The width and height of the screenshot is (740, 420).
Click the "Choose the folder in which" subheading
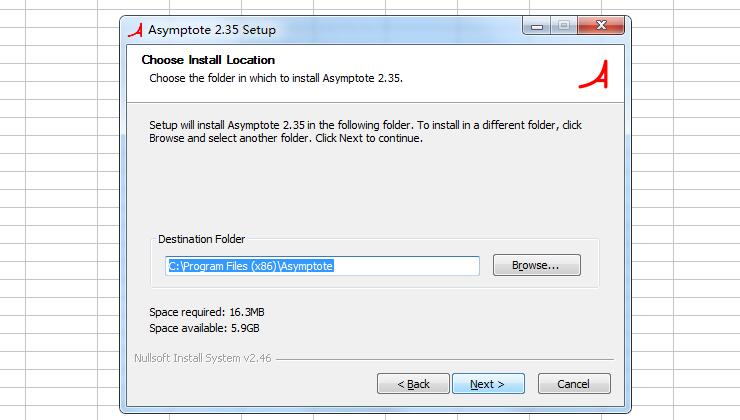(276, 77)
